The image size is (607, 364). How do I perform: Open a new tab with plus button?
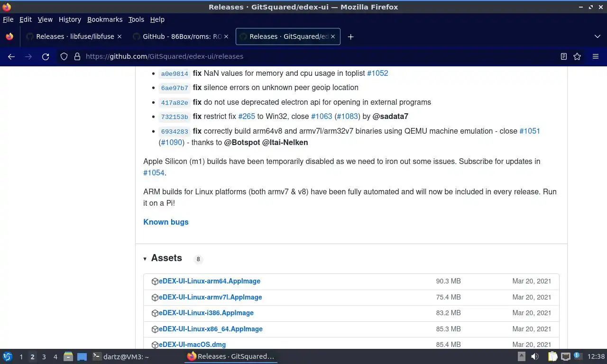[350, 36]
